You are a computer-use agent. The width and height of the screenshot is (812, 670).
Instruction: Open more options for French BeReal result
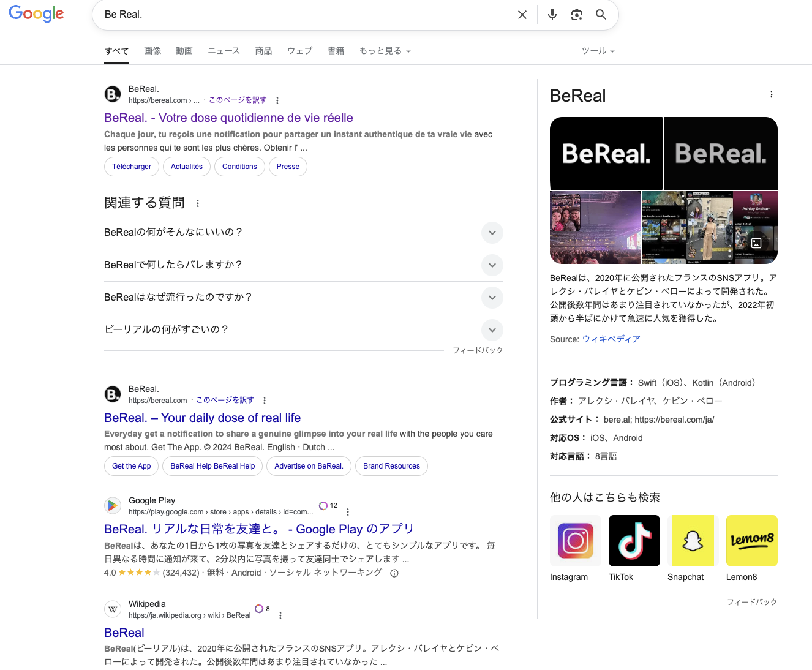[277, 100]
